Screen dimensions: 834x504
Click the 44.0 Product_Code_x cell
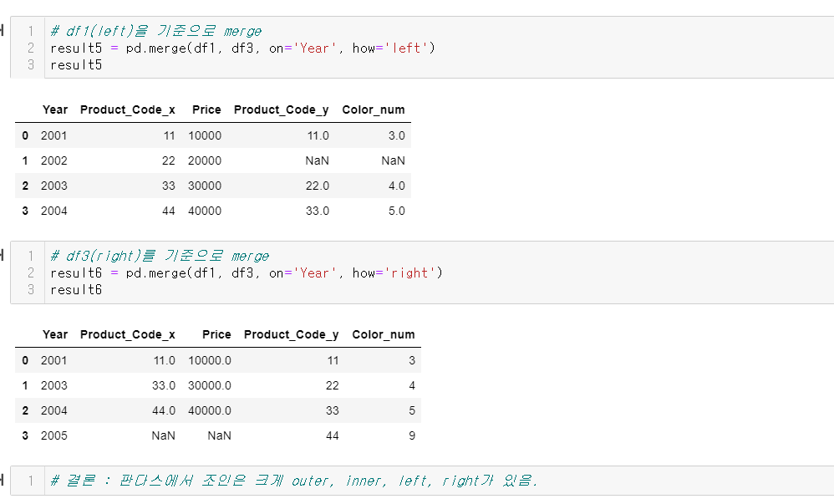pyautogui.click(x=164, y=411)
